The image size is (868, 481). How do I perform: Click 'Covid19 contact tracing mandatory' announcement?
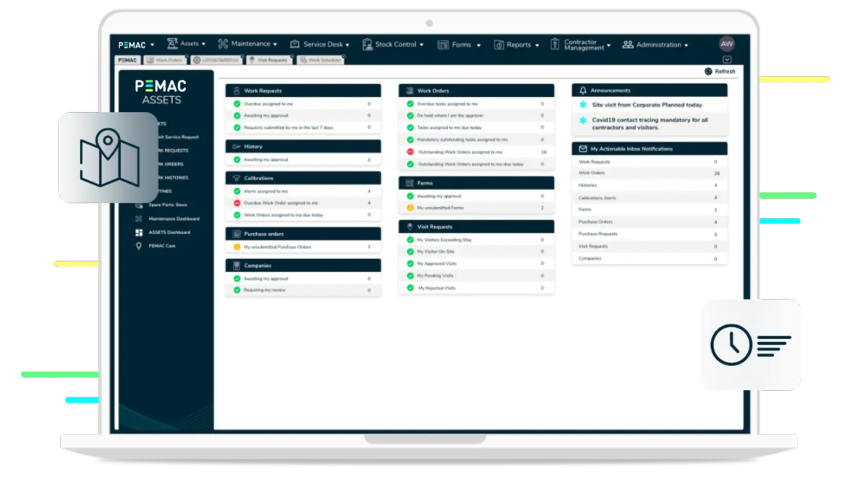click(650, 124)
